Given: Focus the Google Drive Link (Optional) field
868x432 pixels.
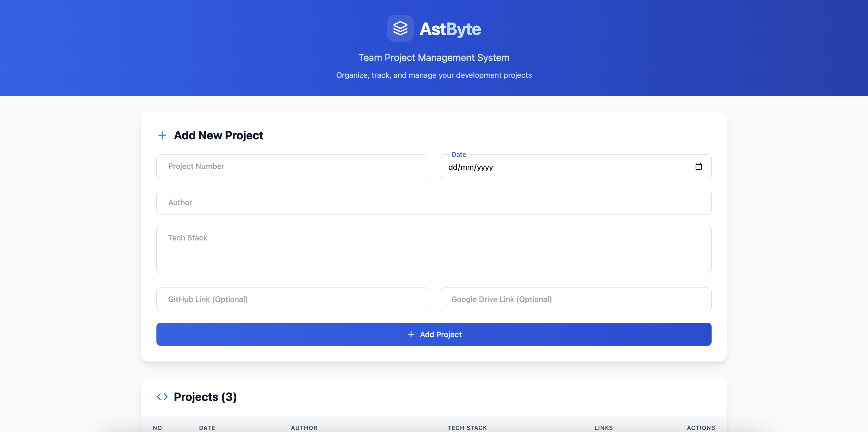Looking at the screenshot, I should [575, 299].
